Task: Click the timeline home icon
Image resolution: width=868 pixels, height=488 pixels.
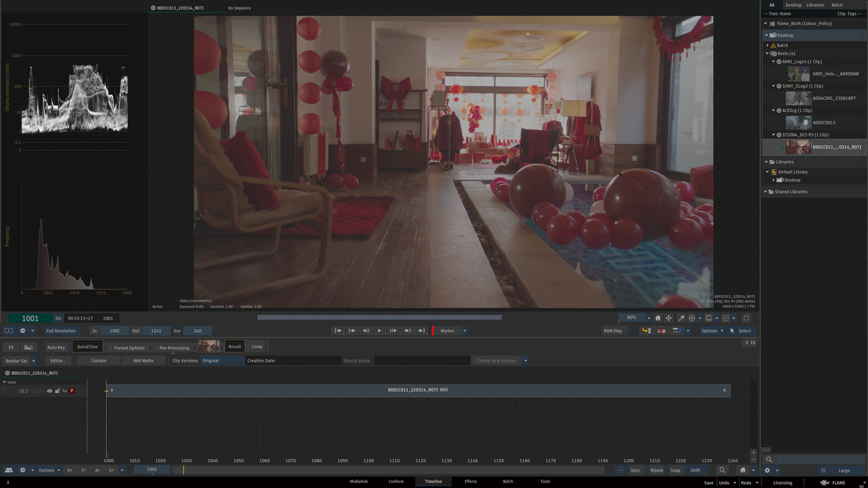Action: point(743,470)
